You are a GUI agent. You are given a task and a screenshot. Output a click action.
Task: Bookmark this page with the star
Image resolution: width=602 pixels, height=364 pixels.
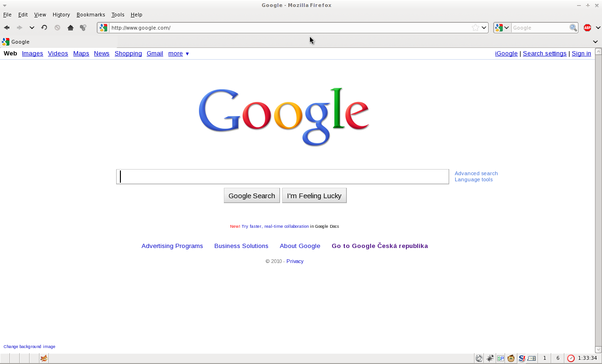pyautogui.click(x=475, y=28)
